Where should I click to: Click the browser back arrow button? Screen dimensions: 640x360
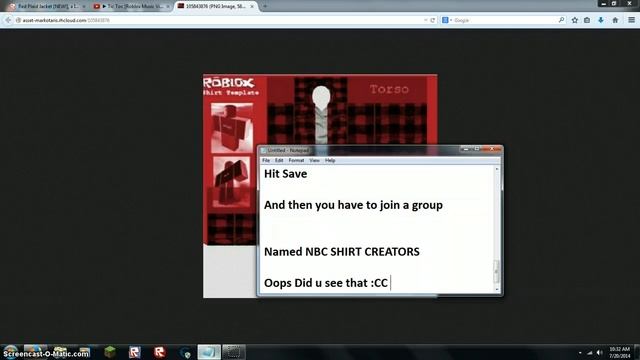8,20
